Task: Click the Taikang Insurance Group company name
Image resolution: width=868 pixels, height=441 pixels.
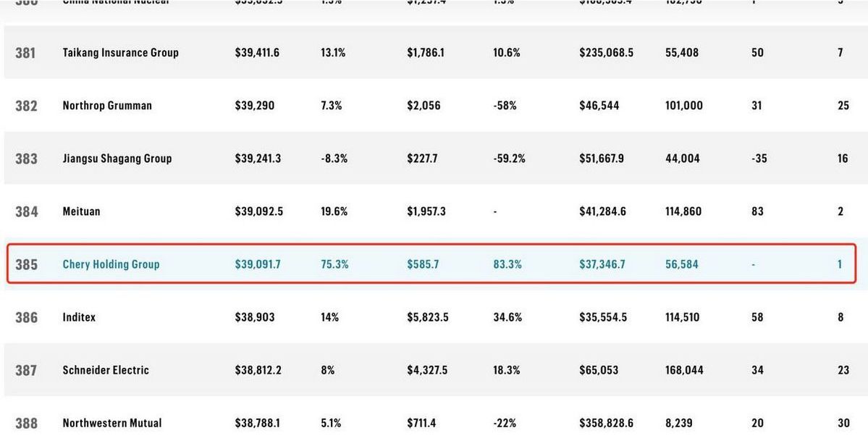Action: click(120, 53)
